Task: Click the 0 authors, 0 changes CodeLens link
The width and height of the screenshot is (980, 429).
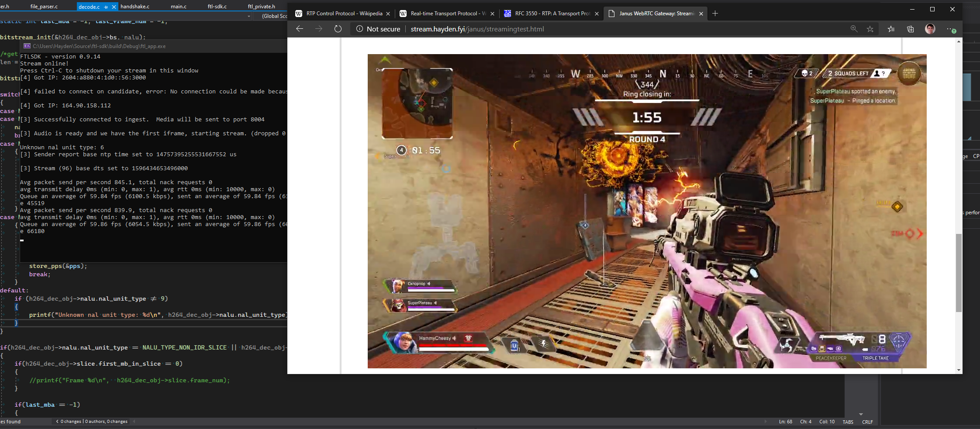Action: click(x=106, y=421)
